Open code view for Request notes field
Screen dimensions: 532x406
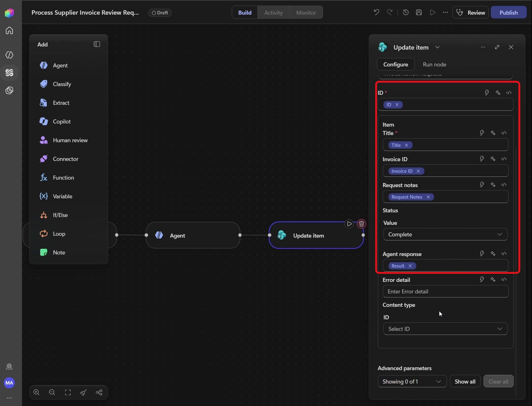click(x=504, y=185)
